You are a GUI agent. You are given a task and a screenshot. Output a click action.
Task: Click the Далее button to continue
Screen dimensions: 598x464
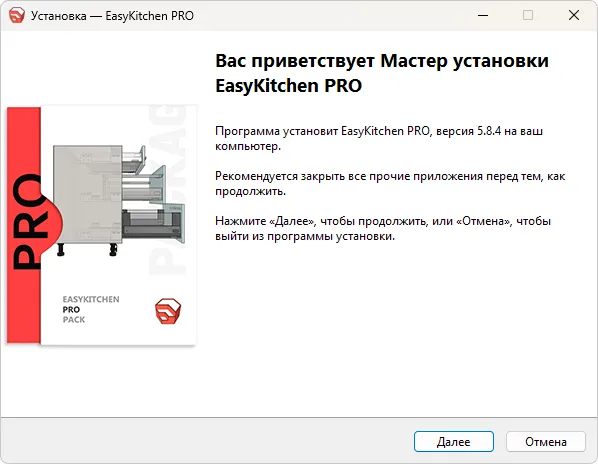tap(453, 442)
